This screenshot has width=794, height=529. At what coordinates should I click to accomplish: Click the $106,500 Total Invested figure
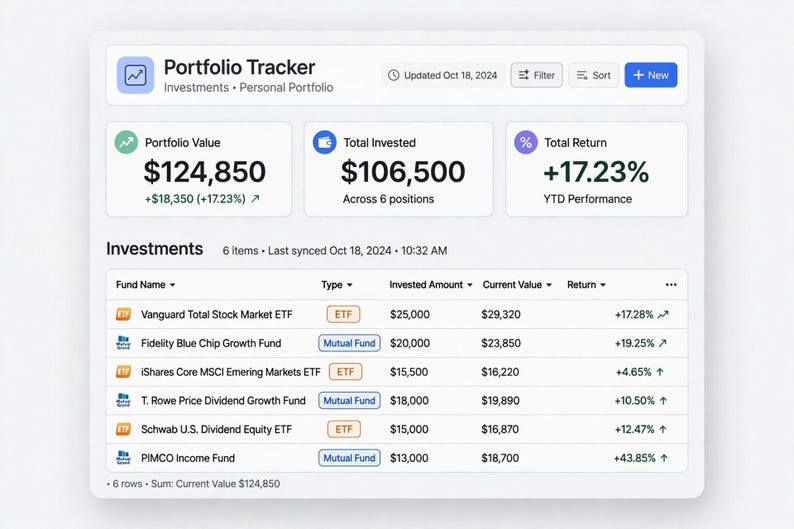[x=403, y=172]
